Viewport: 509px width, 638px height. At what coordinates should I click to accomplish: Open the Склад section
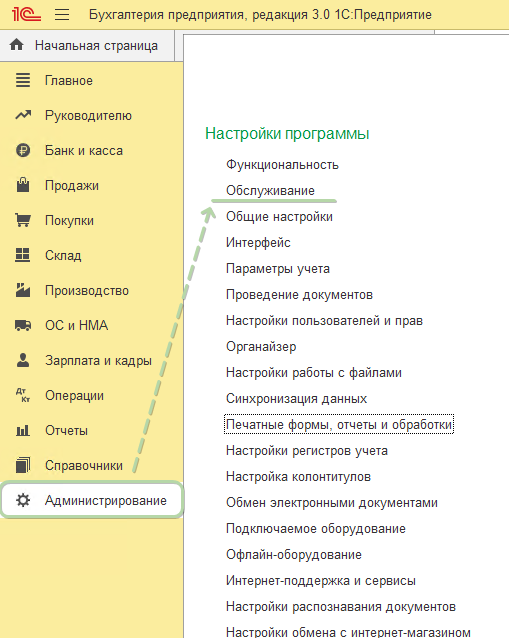pyautogui.click(x=63, y=256)
